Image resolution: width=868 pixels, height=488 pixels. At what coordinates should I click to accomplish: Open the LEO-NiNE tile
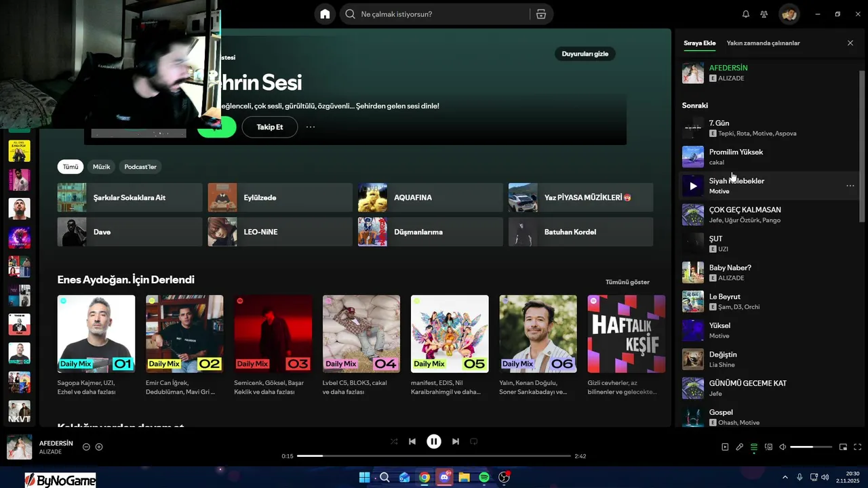click(x=280, y=232)
